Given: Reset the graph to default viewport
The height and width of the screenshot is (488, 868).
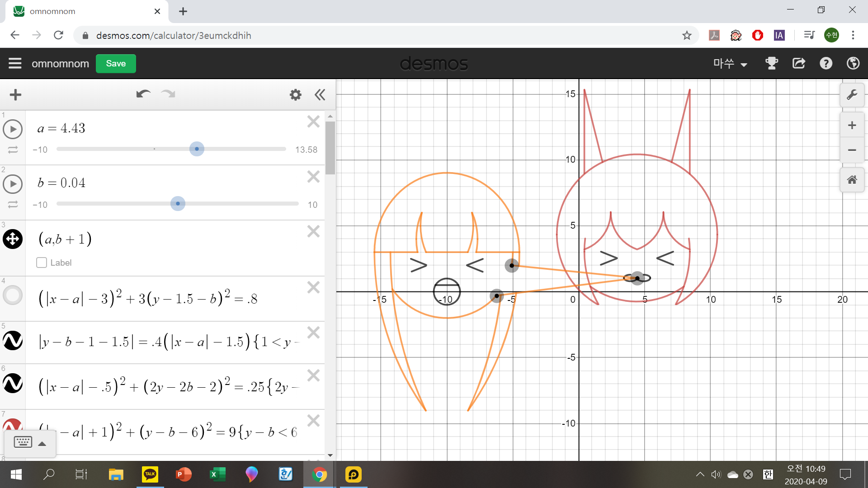Looking at the screenshot, I should pos(852,180).
